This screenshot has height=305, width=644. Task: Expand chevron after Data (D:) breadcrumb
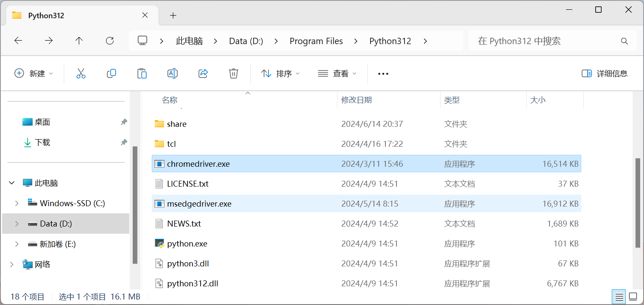[276, 41]
